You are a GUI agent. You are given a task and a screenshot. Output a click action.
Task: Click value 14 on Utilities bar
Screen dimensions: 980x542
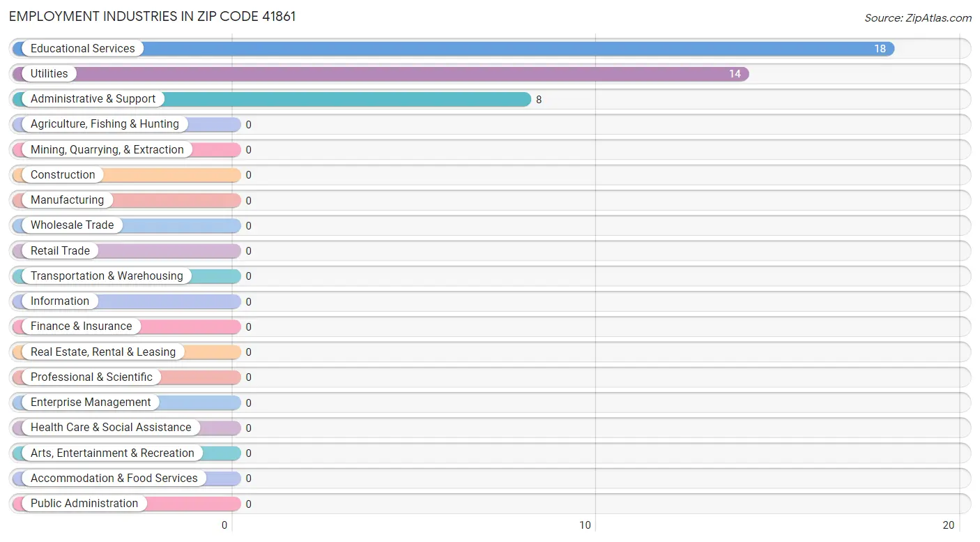pos(735,74)
